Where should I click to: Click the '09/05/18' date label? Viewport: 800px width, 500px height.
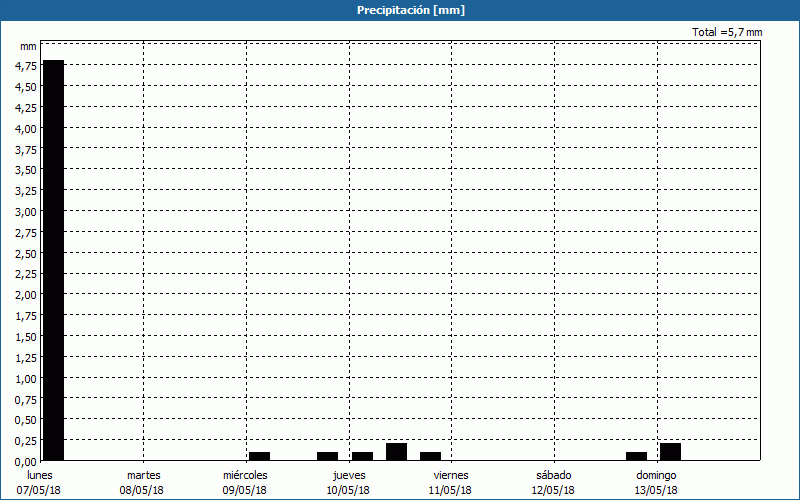tap(244, 490)
